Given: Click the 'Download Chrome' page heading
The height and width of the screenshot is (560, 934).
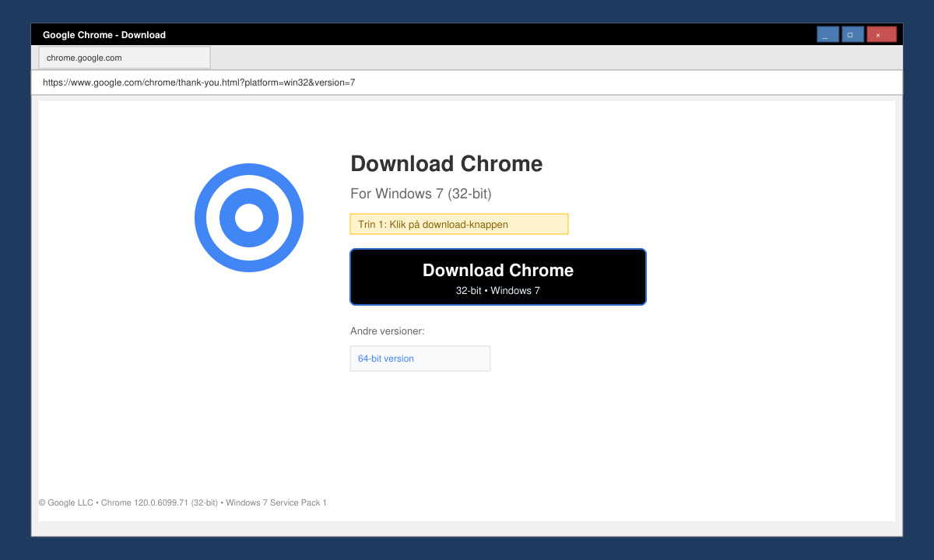Looking at the screenshot, I should (x=447, y=163).
